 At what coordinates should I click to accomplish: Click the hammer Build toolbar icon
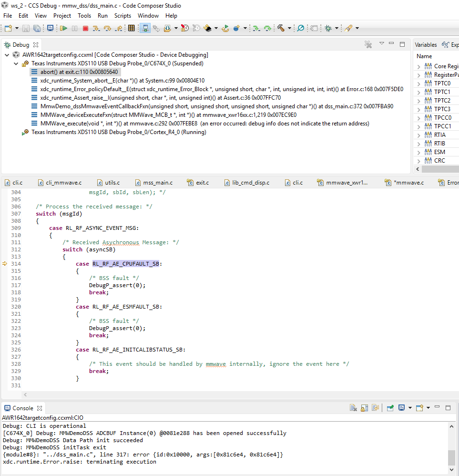pyautogui.click(x=281, y=28)
